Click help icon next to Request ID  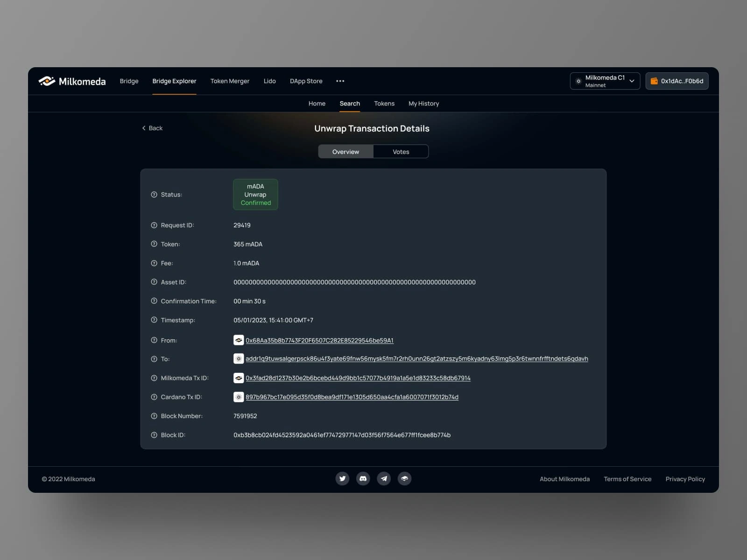click(154, 225)
